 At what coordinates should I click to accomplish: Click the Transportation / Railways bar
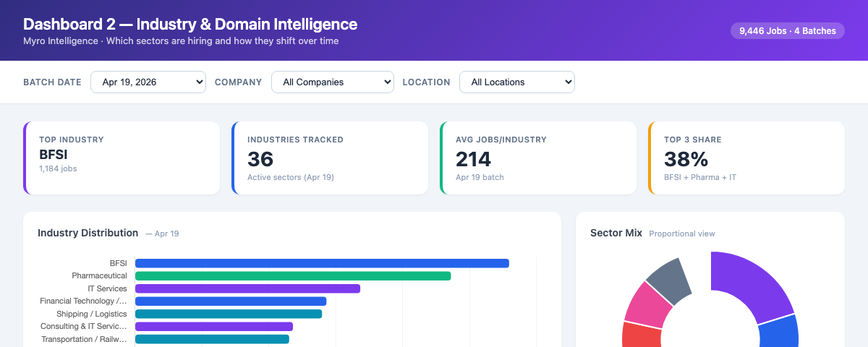tap(212, 339)
